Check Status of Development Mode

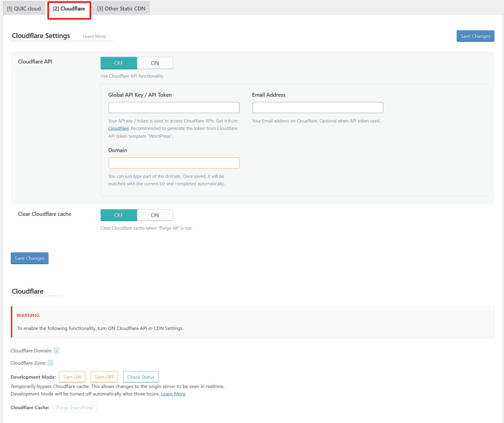click(x=141, y=377)
